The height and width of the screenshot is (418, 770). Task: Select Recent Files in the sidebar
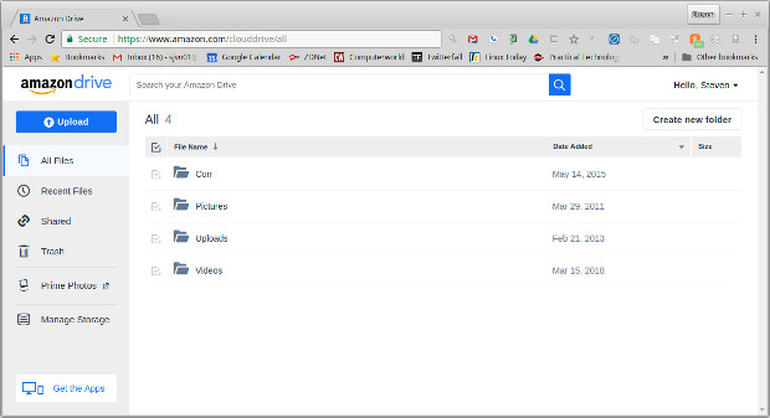[66, 191]
